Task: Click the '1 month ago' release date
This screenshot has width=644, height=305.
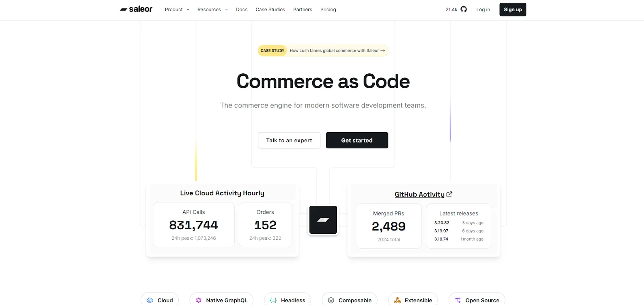Action: (x=472, y=239)
